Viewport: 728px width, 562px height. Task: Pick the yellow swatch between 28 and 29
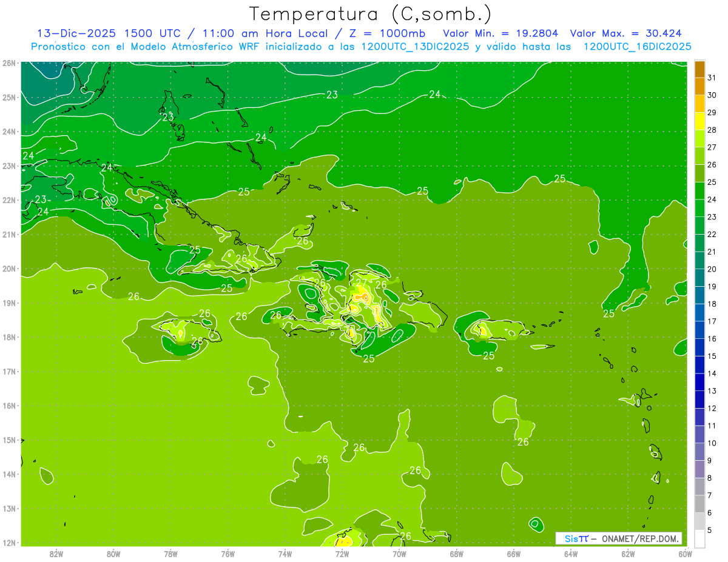[699, 122]
